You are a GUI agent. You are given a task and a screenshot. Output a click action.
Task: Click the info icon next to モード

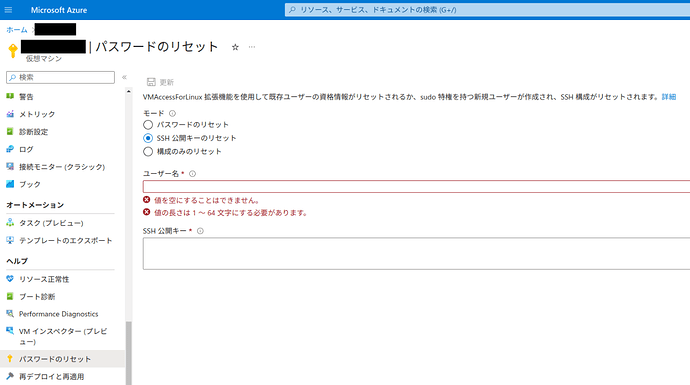(172, 113)
